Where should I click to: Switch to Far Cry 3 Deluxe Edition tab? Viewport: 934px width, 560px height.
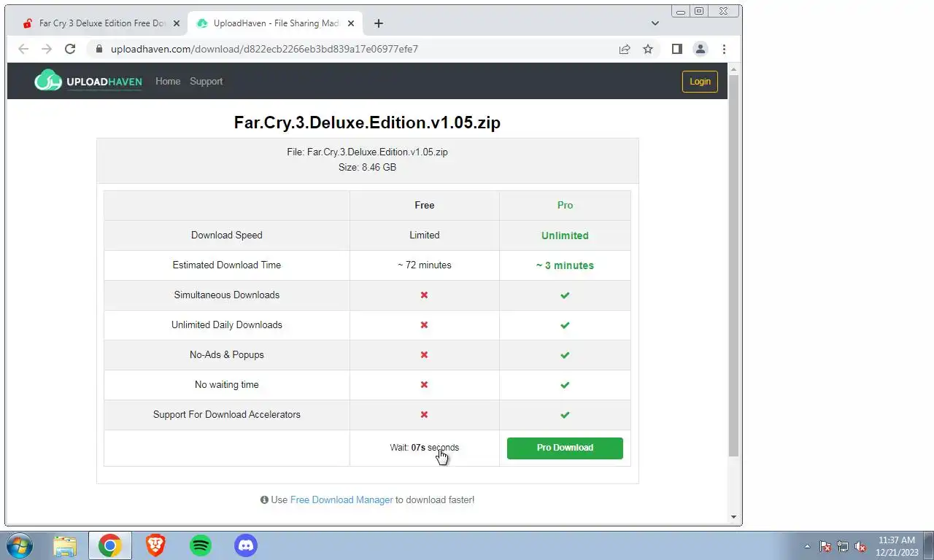(100, 23)
